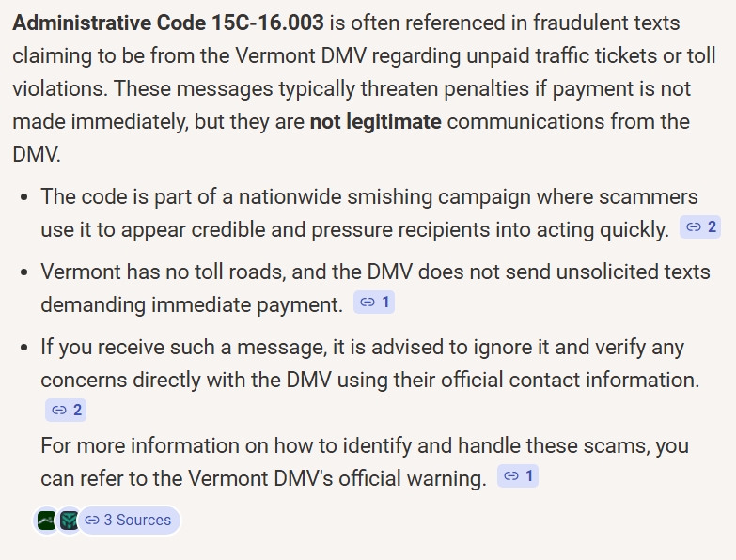Open citation 1 after "immediate payment"

[x=373, y=303]
